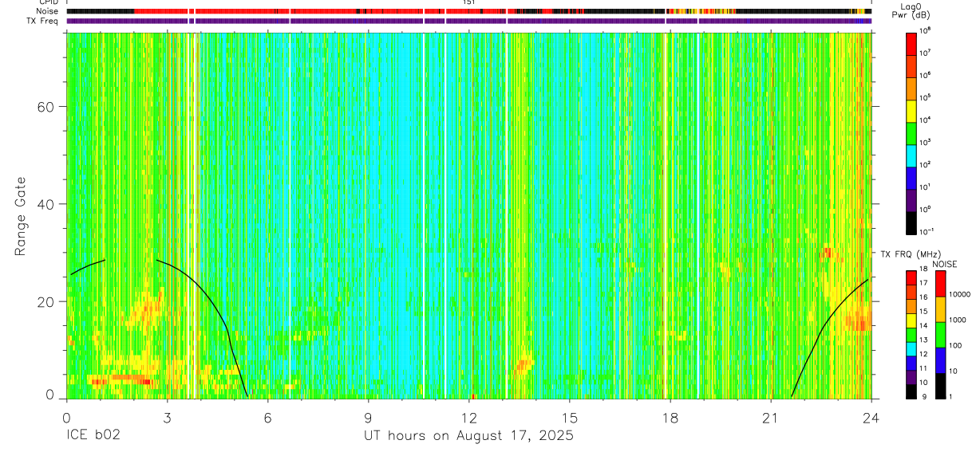
Task: Click the short black curve near hour 1
Action: (87, 267)
